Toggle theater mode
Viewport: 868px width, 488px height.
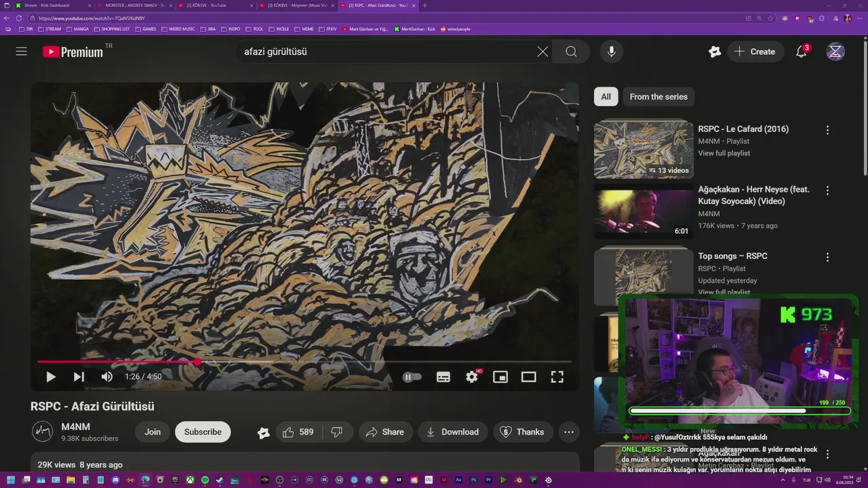pos(529,377)
